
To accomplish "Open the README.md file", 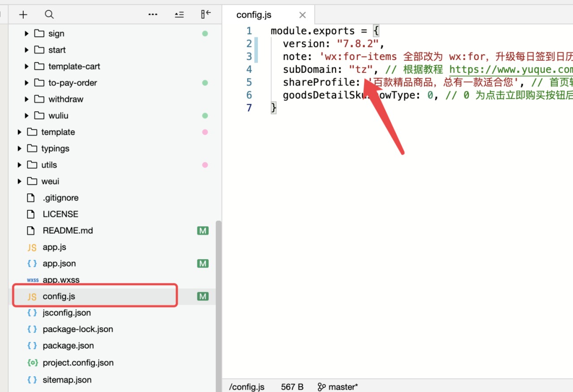I will click(68, 231).
